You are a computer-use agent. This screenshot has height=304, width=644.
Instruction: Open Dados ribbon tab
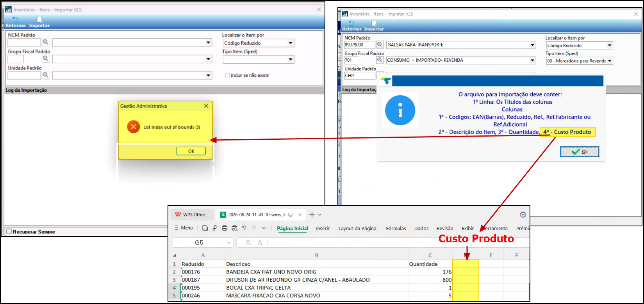coord(421,228)
